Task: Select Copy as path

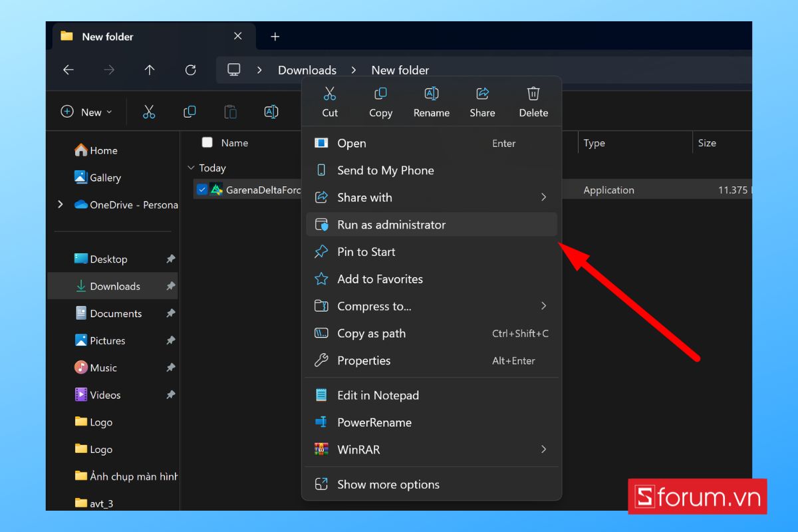Action: [432, 334]
